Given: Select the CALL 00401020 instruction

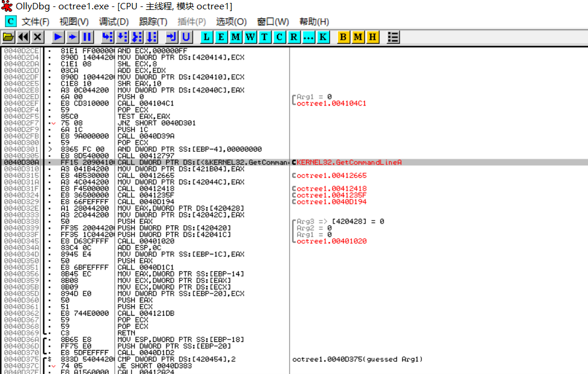Looking at the screenshot, I should [x=146, y=241].
